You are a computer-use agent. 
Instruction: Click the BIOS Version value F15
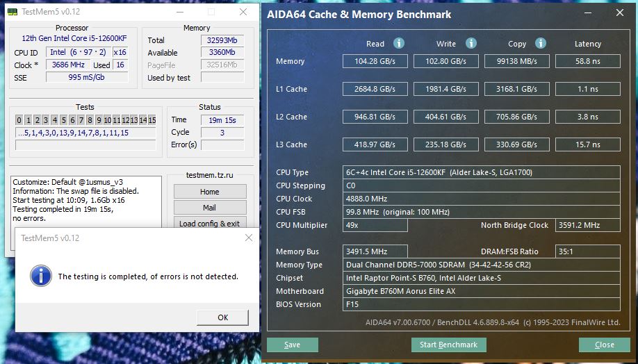(x=482, y=304)
